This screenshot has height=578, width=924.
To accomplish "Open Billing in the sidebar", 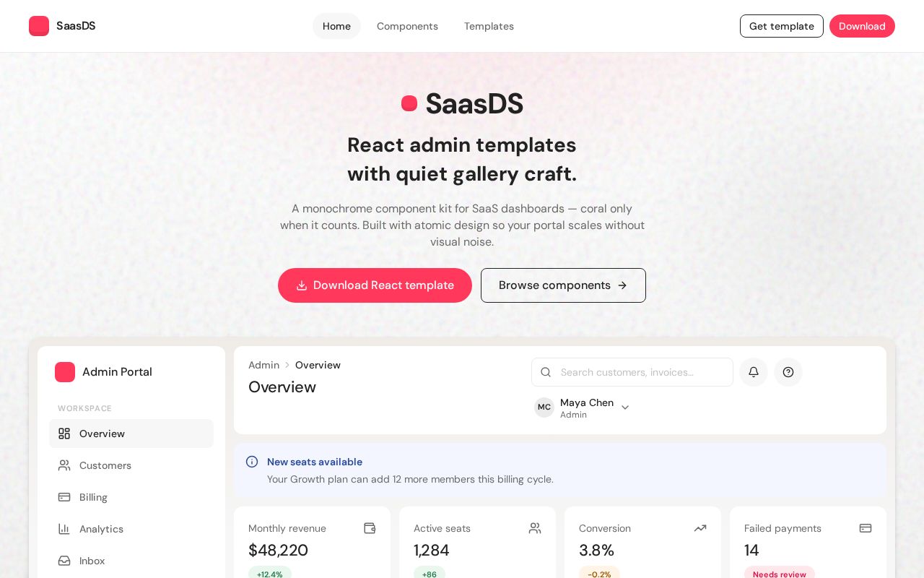I will (131, 497).
